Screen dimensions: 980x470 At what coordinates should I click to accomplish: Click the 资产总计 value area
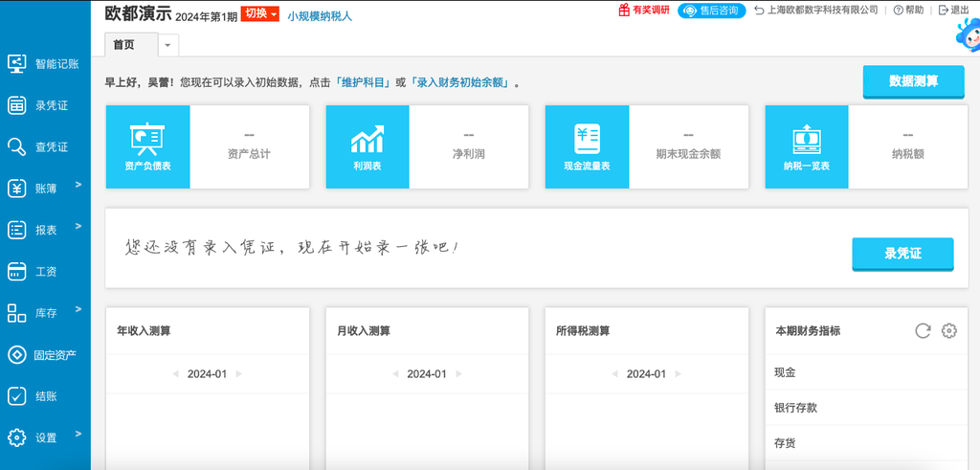(250, 146)
